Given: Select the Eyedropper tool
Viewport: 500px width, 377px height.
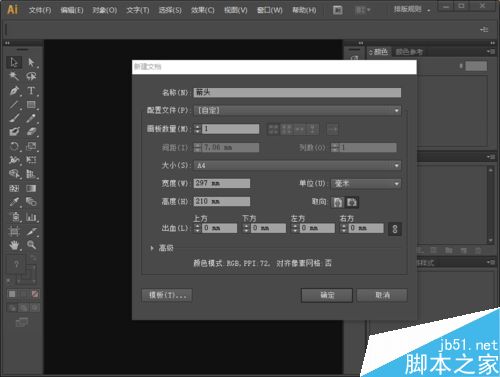Looking at the screenshot, I should click(14, 202).
